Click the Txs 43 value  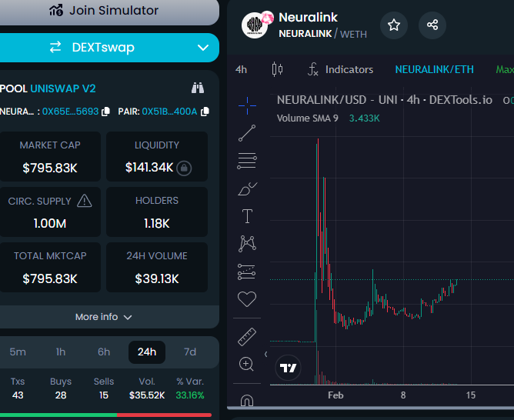18,395
